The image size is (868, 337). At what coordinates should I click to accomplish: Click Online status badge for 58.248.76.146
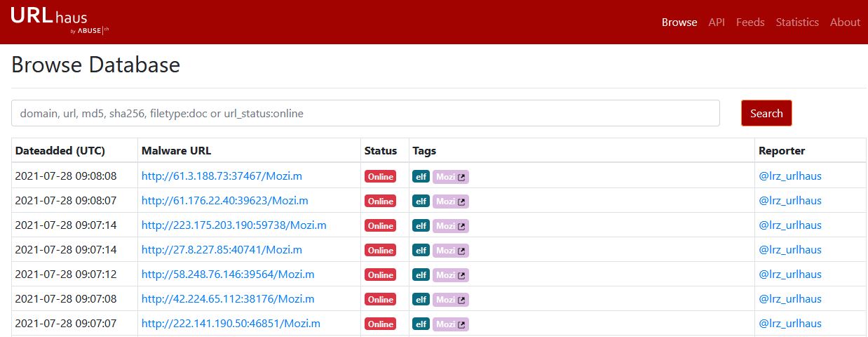pyautogui.click(x=380, y=275)
